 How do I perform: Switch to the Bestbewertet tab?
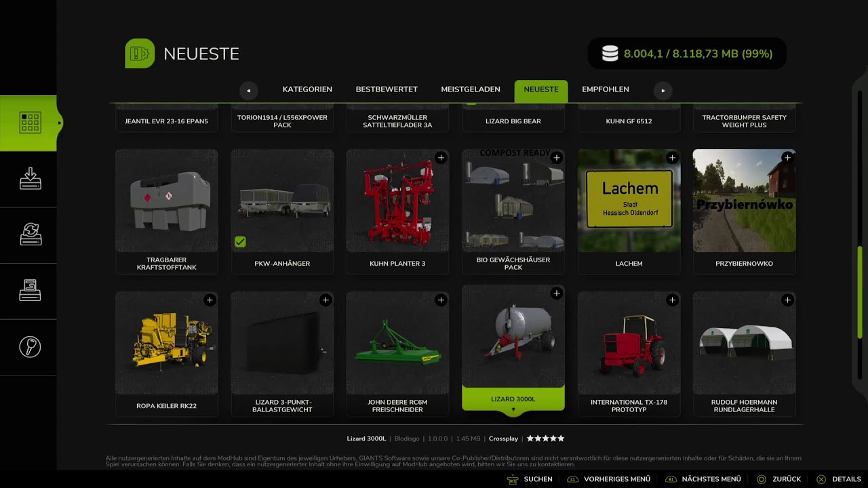coord(387,89)
